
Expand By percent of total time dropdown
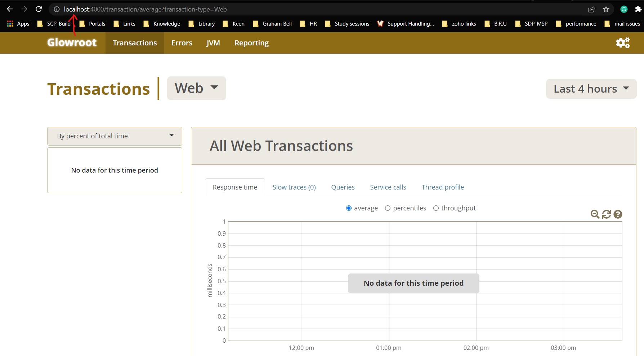pos(115,136)
